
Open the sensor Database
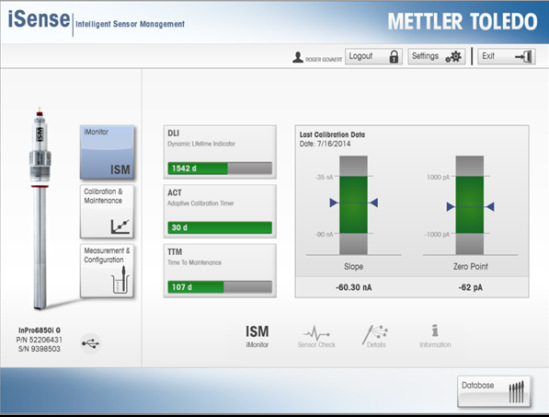tap(494, 391)
